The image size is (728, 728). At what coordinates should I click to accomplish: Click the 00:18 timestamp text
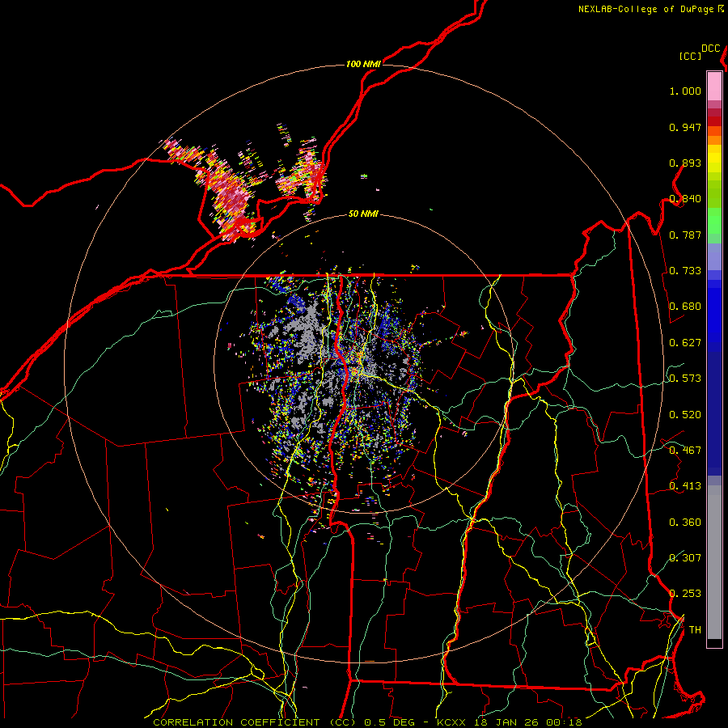click(564, 722)
